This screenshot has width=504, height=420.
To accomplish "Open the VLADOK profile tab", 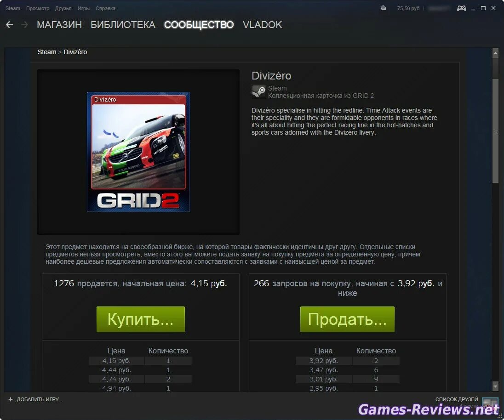I will (x=263, y=25).
